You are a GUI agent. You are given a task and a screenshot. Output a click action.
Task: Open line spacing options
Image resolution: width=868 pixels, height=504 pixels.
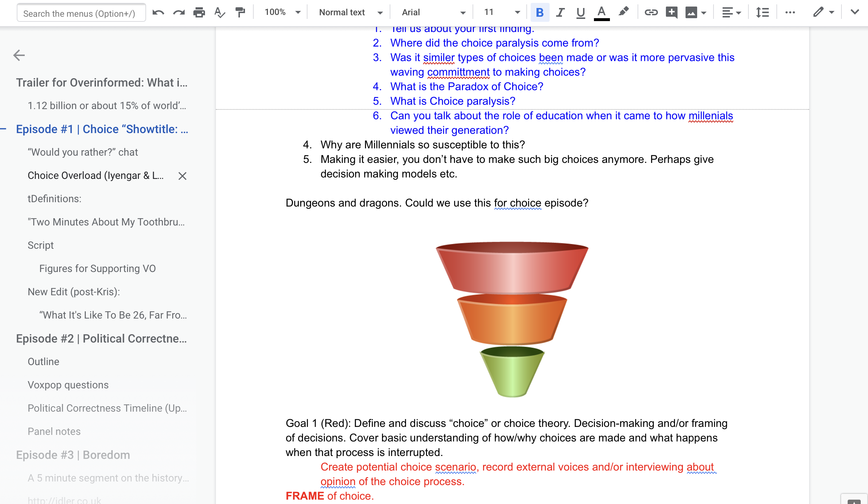[x=762, y=12]
